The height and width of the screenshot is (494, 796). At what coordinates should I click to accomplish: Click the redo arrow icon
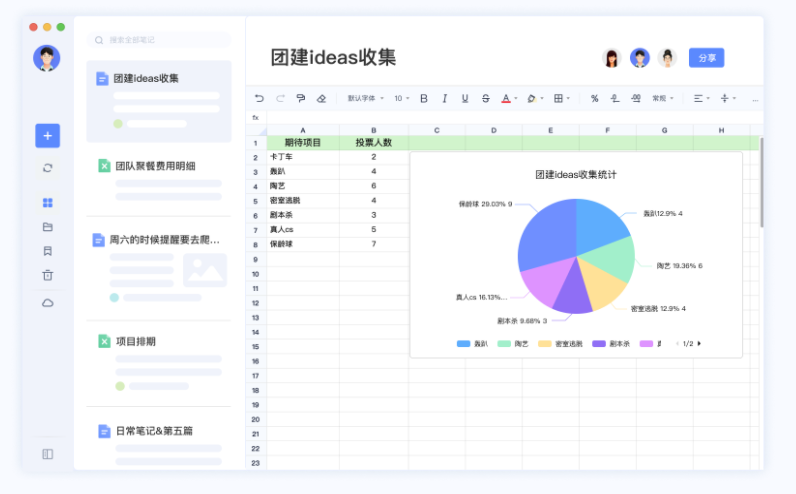click(x=280, y=98)
